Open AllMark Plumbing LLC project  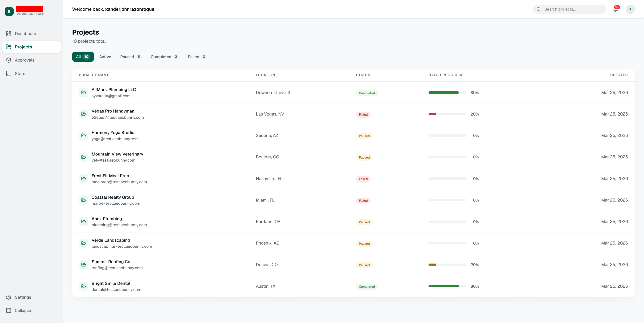click(x=114, y=90)
